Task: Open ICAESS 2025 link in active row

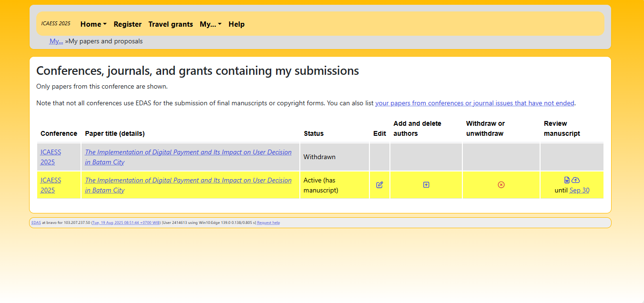Action: 51,185
